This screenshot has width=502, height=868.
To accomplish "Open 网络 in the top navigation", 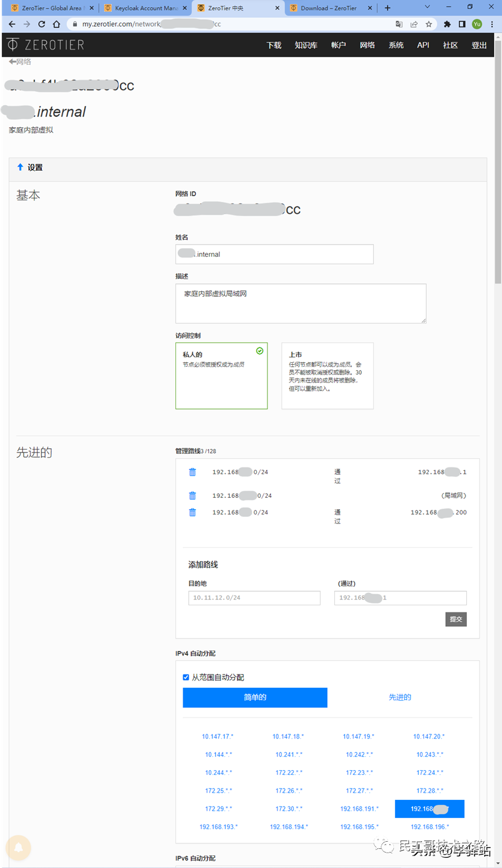I will 368,45.
